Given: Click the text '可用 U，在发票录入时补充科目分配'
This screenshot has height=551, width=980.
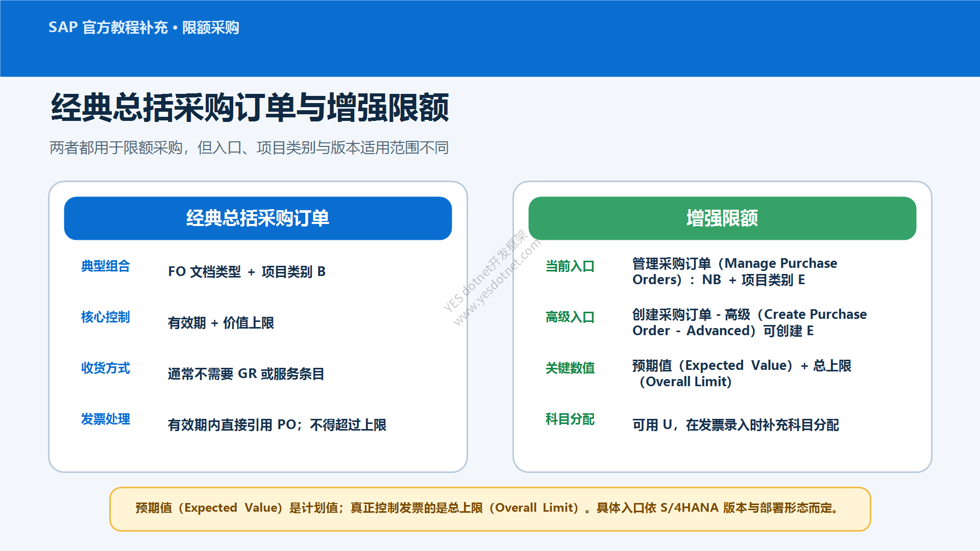Looking at the screenshot, I should click(x=736, y=425).
